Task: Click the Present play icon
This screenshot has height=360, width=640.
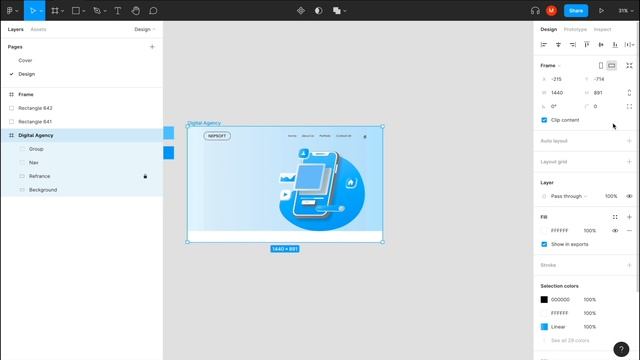Action: tap(601, 11)
